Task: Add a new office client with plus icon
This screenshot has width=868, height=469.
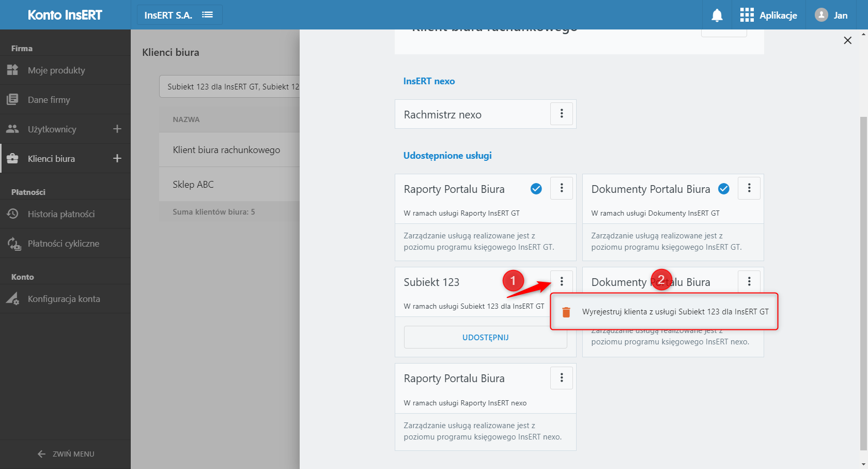Action: click(117, 158)
